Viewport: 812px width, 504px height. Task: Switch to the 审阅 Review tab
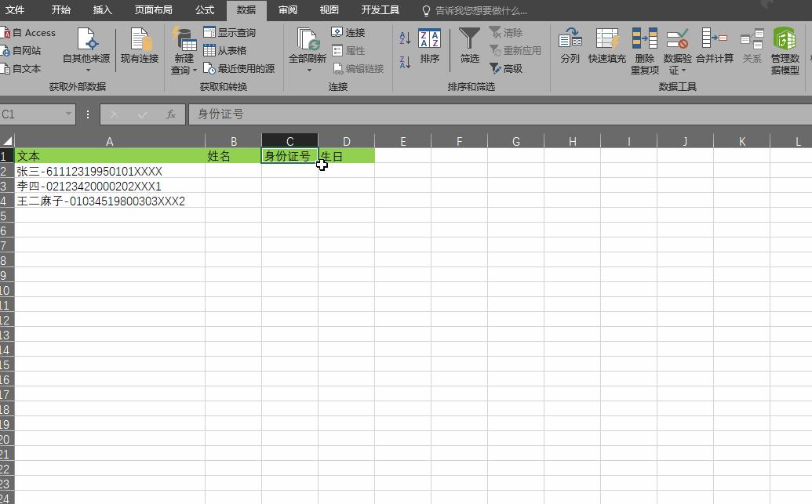point(287,10)
